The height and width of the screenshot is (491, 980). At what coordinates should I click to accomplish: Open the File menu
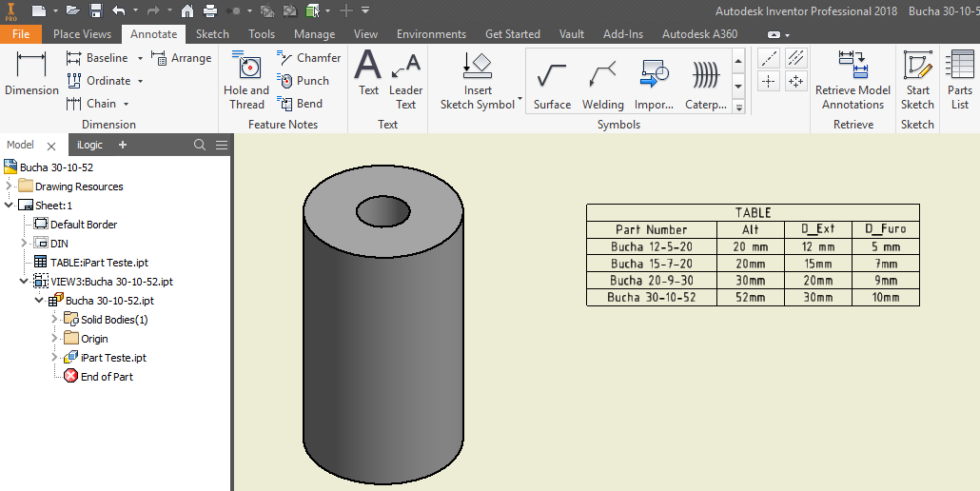tap(21, 33)
